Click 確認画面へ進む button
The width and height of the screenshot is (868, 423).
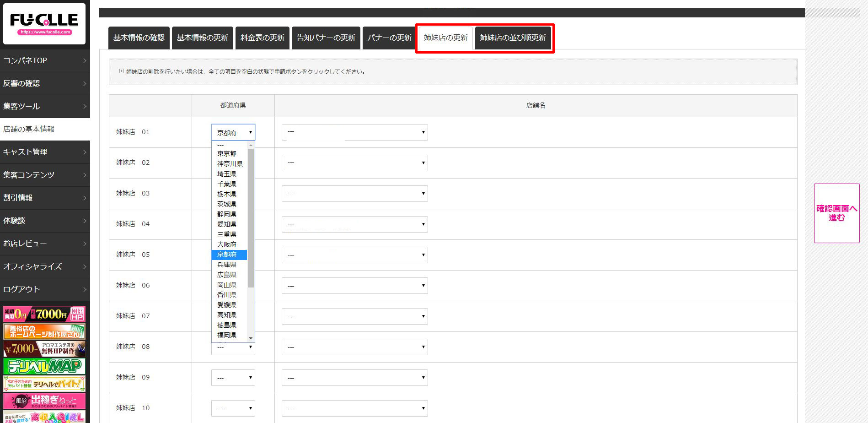coord(836,213)
